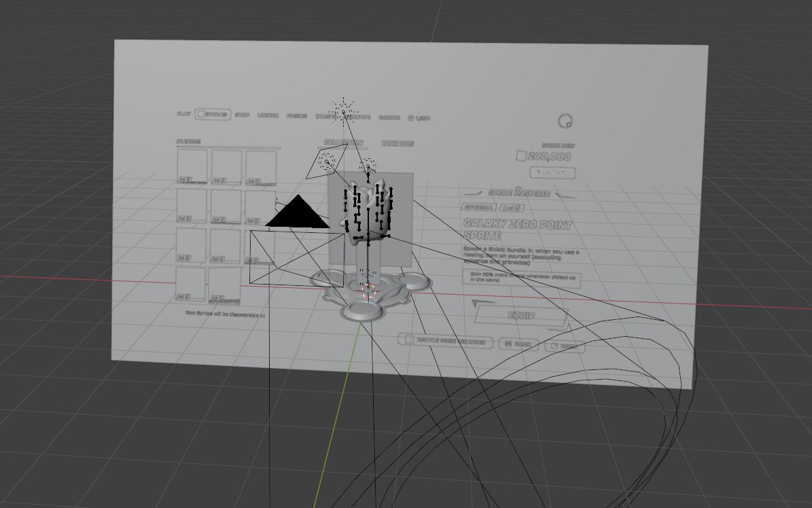Click the BACK button
The width and height of the screenshot is (812, 508).
[x=519, y=344]
